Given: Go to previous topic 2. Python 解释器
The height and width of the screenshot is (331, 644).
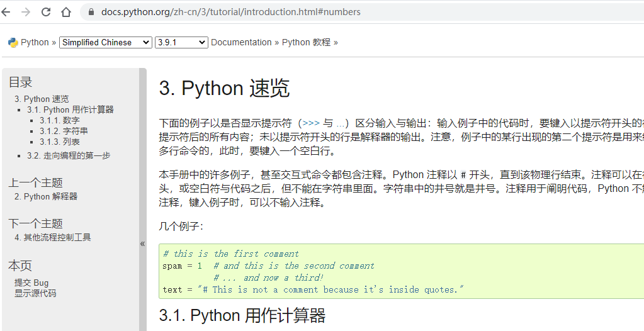Looking at the screenshot, I should point(46,197).
